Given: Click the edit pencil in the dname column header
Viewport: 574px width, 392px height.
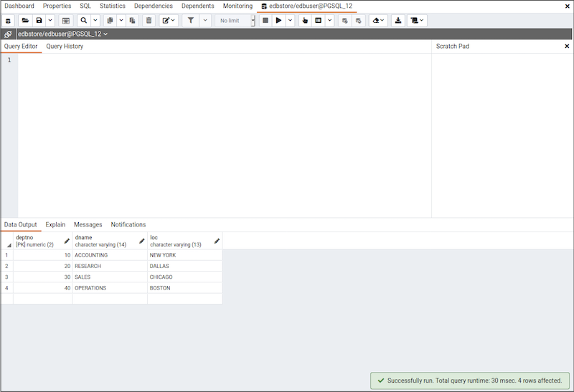Looking at the screenshot, I should pyautogui.click(x=141, y=241).
